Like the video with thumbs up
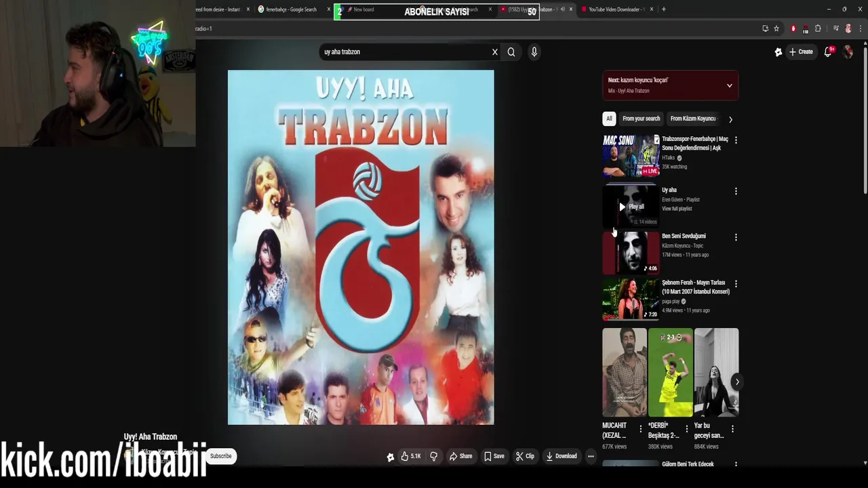868x488 pixels. (x=410, y=456)
